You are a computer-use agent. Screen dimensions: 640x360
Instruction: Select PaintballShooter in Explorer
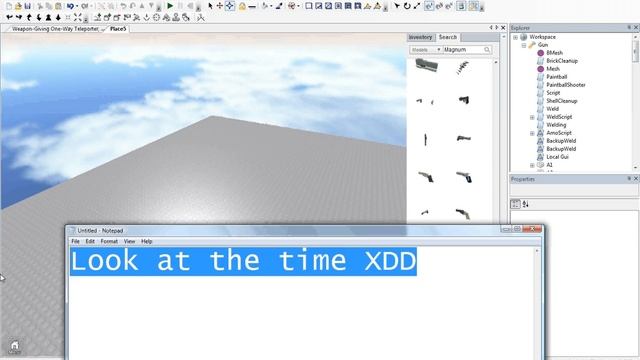pos(566,85)
